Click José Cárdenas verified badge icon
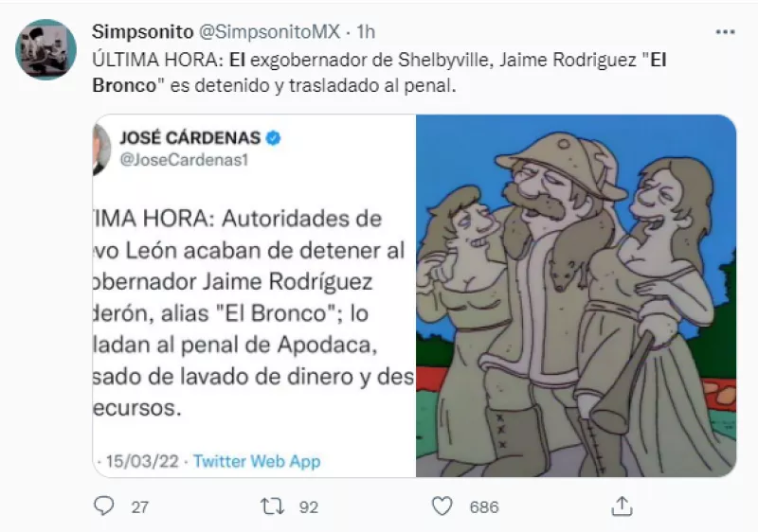This screenshot has width=758, height=532. (x=273, y=138)
